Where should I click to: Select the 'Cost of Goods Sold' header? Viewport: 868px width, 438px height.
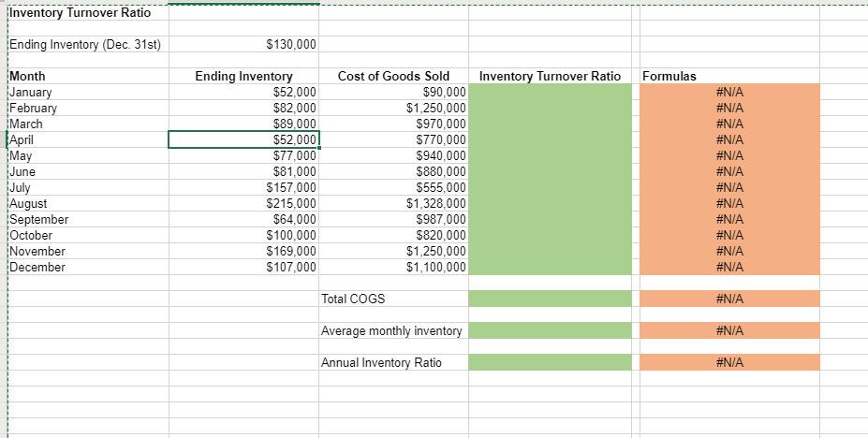393,77
